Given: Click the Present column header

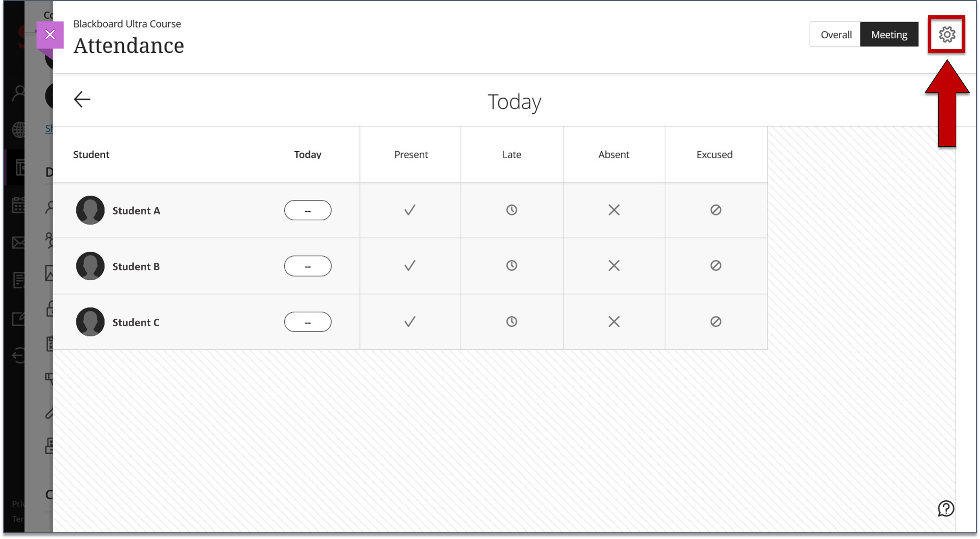Looking at the screenshot, I should tap(411, 154).
